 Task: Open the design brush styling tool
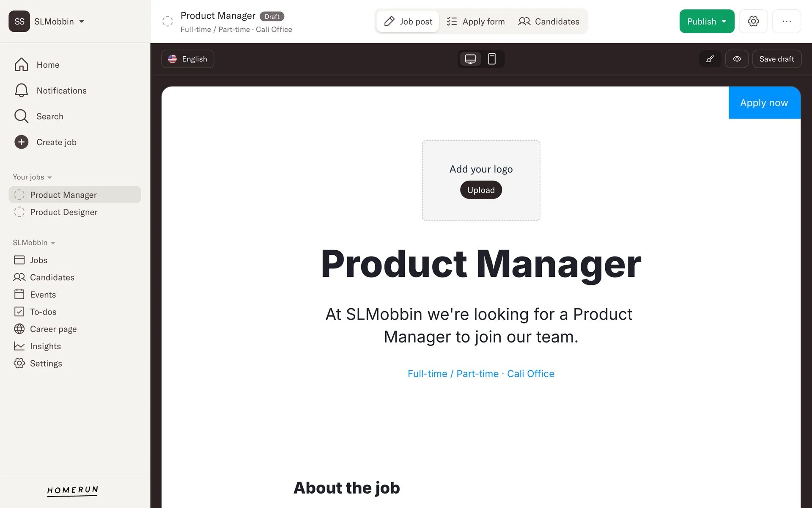click(x=710, y=59)
